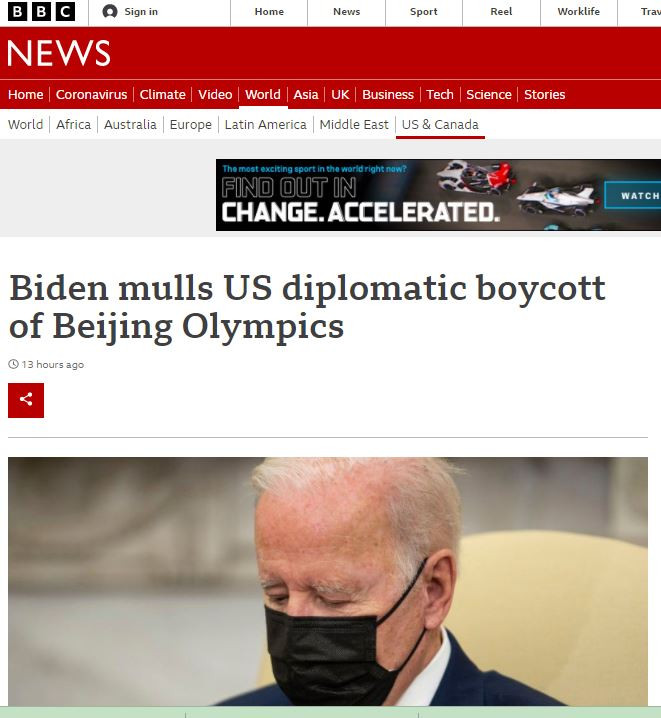Go to the Tech news section
Image resolution: width=661 pixels, height=718 pixels.
(439, 94)
